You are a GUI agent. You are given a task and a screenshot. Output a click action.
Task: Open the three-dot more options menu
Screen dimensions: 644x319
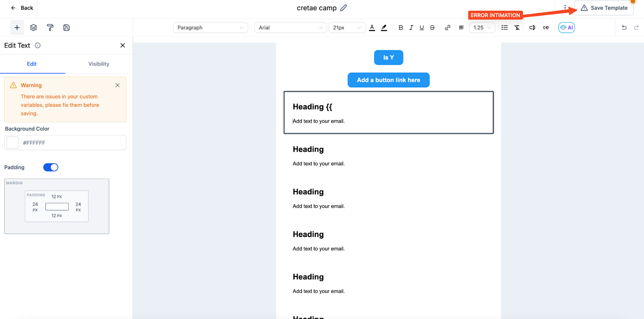[565, 7]
